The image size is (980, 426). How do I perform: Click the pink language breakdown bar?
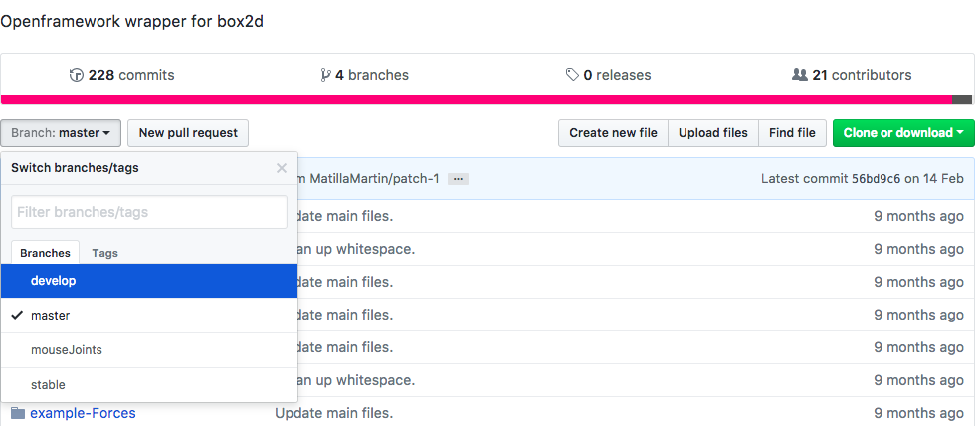[477, 99]
